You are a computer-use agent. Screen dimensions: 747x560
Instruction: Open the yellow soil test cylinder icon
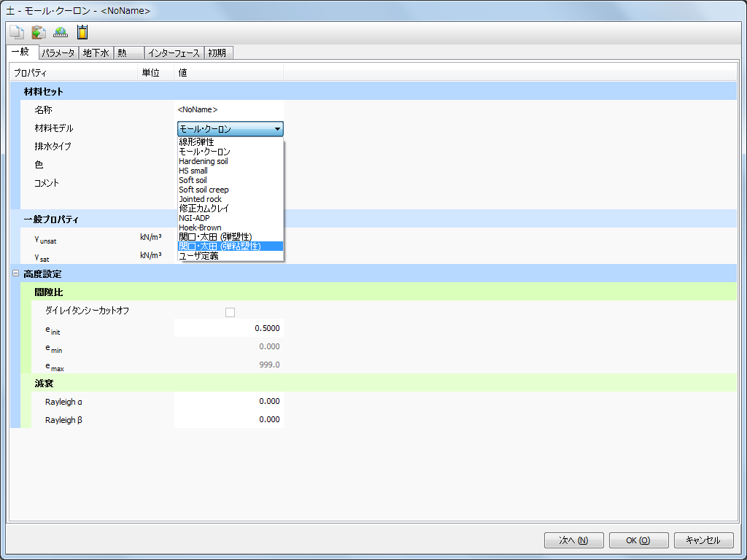tap(82, 32)
